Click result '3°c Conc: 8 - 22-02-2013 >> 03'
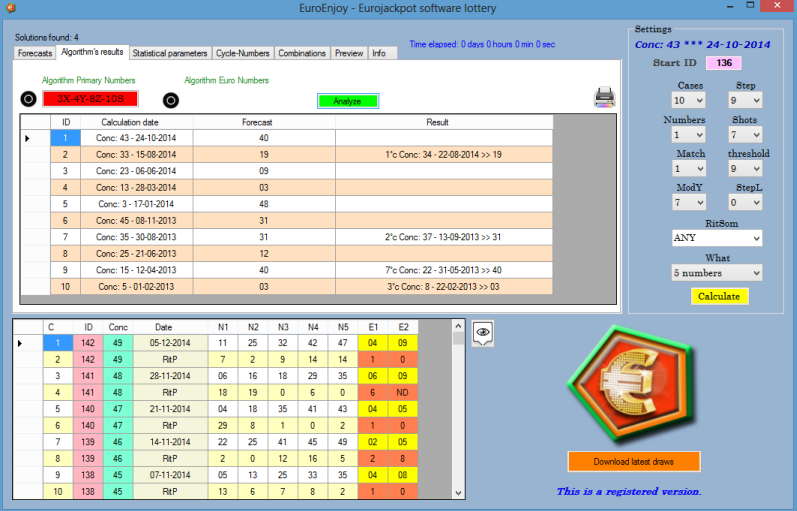 click(444, 287)
